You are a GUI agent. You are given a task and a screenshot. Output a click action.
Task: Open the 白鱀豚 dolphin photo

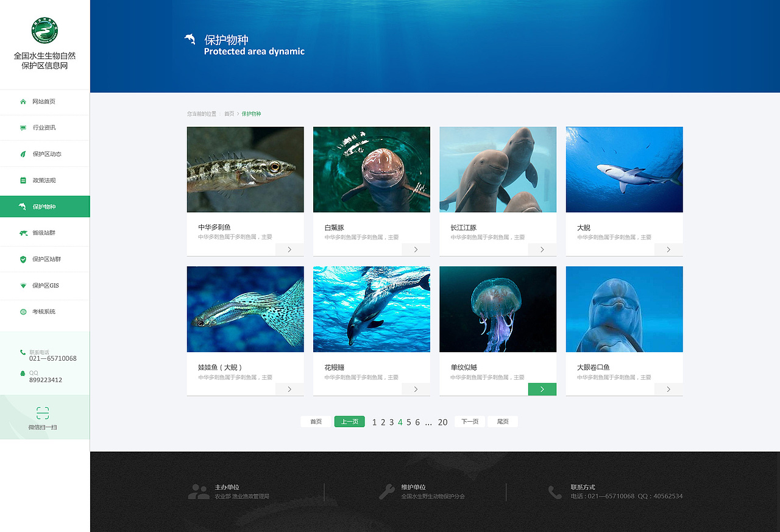372,169
